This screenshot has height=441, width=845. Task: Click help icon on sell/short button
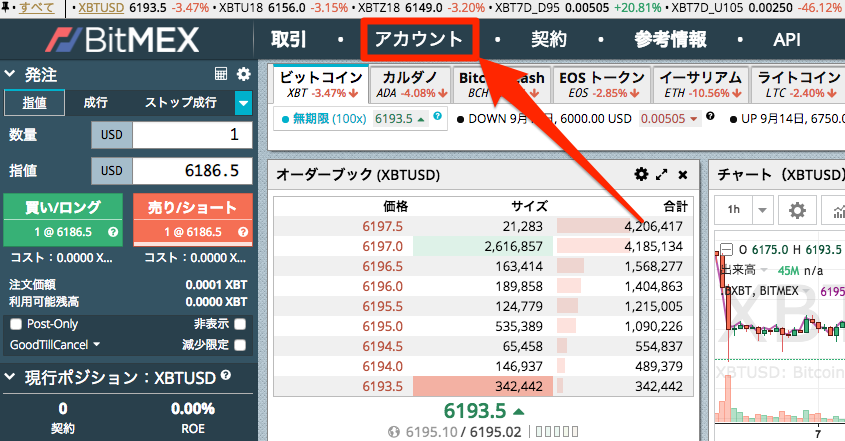[x=243, y=232]
